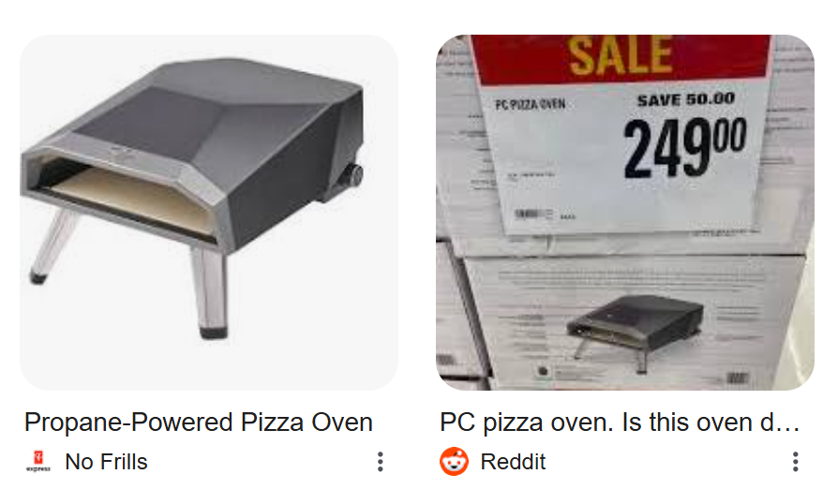Viewport: 838px width, 504px height.
Task: Click the No Frills source label
Action: point(106,462)
